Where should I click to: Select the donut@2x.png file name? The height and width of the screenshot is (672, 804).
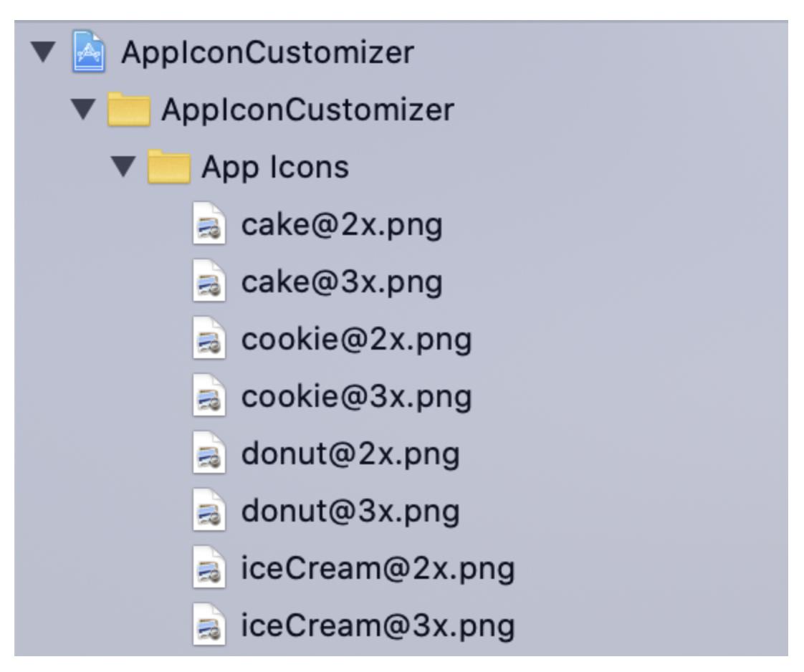[x=350, y=454]
